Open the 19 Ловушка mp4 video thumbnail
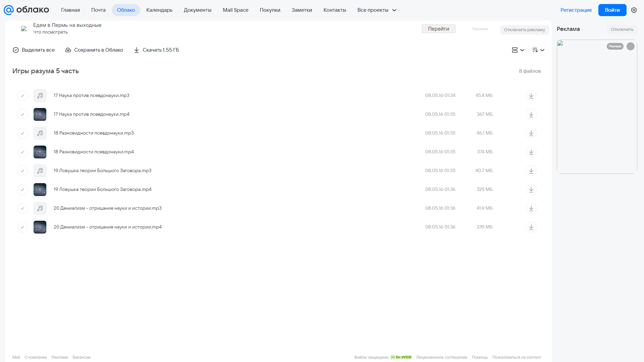 40,190
